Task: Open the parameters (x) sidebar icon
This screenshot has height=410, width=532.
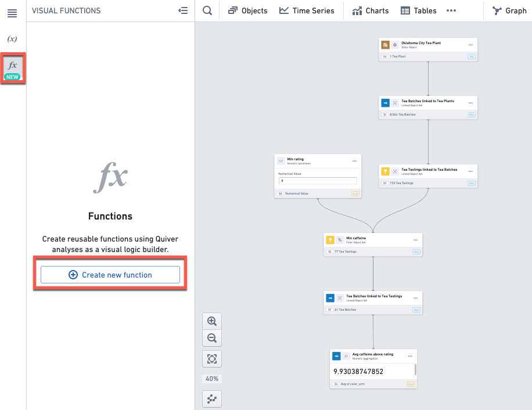Action: tap(12, 39)
